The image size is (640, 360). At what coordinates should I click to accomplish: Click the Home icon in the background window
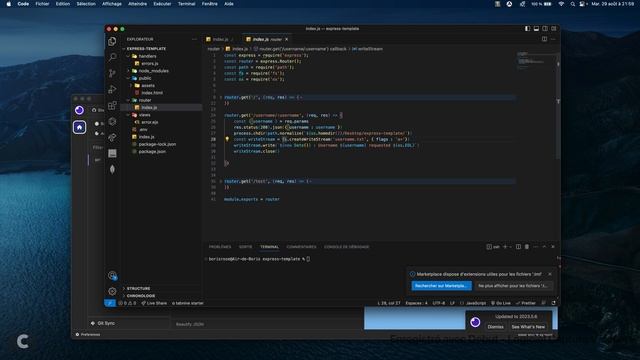[79, 127]
